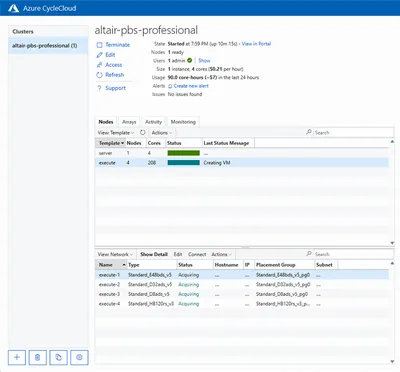
Task: Select the execute-1 node row
Action: coord(242,275)
